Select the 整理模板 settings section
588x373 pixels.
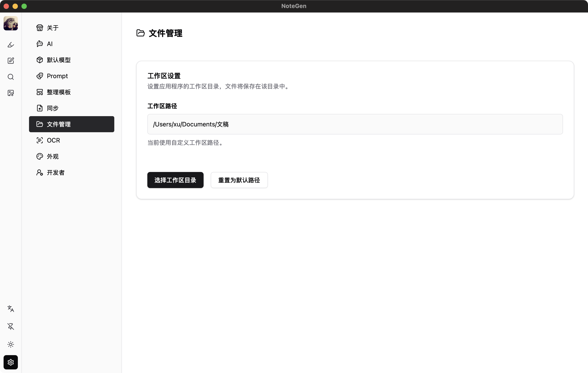point(71,92)
